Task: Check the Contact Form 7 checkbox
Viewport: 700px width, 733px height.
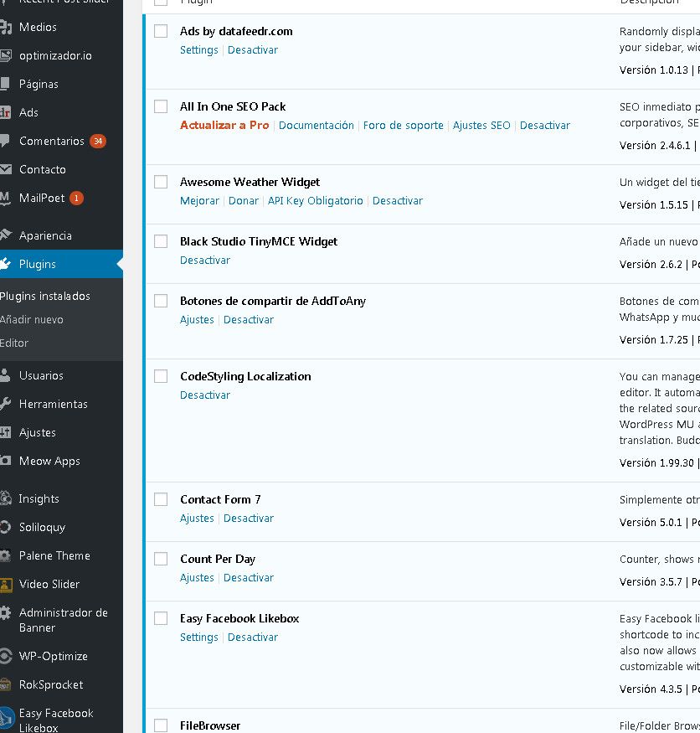Action: (161, 499)
